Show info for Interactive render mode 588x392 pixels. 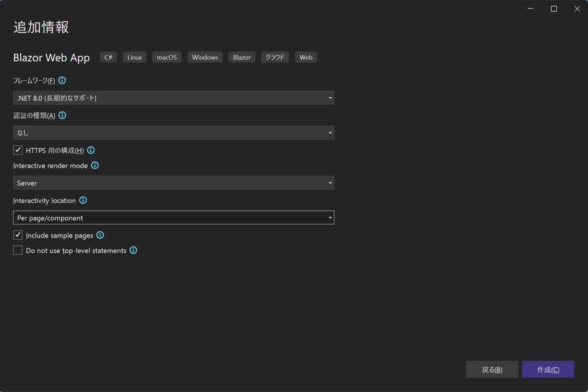pos(95,165)
